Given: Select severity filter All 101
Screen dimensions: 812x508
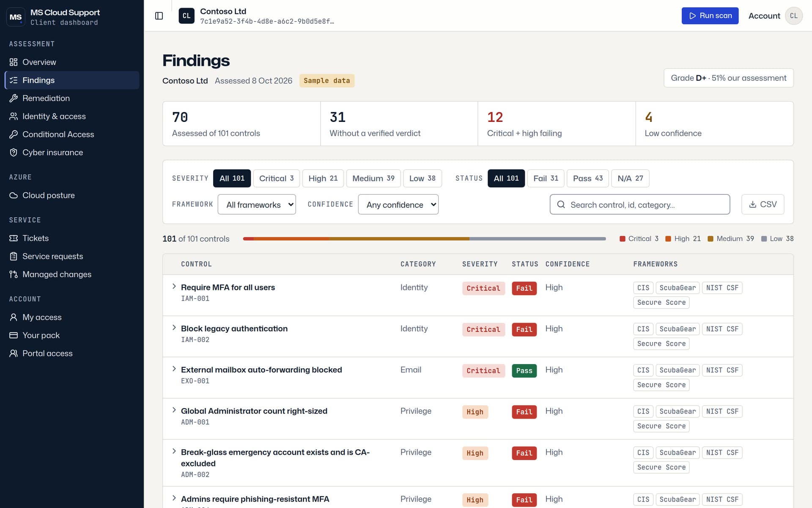Looking at the screenshot, I should pos(232,178).
